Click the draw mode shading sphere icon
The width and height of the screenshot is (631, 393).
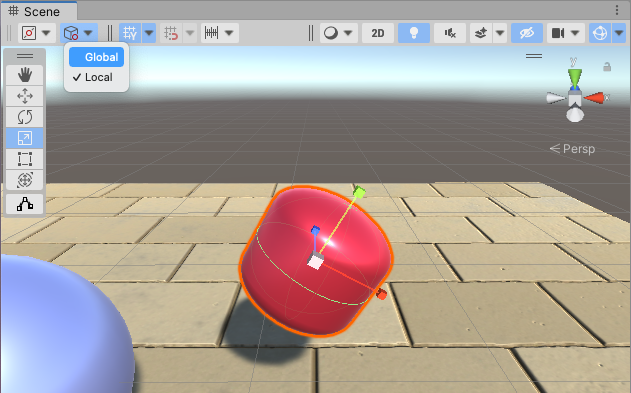331,33
